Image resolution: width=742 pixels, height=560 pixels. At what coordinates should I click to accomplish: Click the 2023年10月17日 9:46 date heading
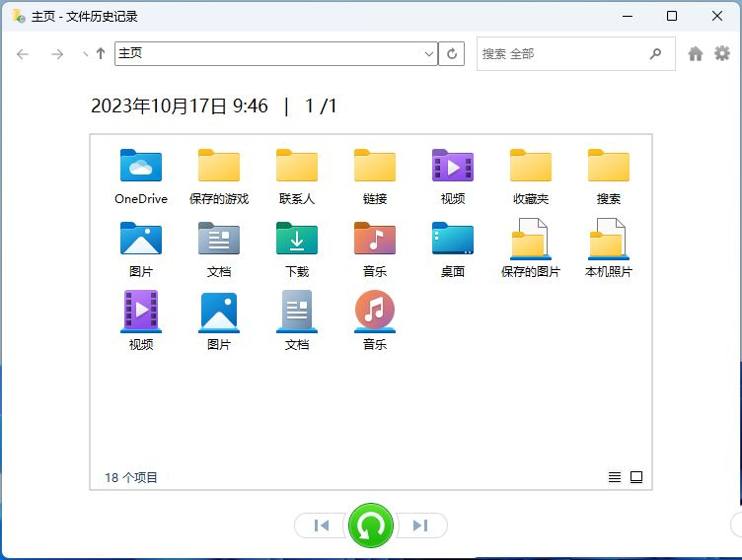[x=180, y=105]
